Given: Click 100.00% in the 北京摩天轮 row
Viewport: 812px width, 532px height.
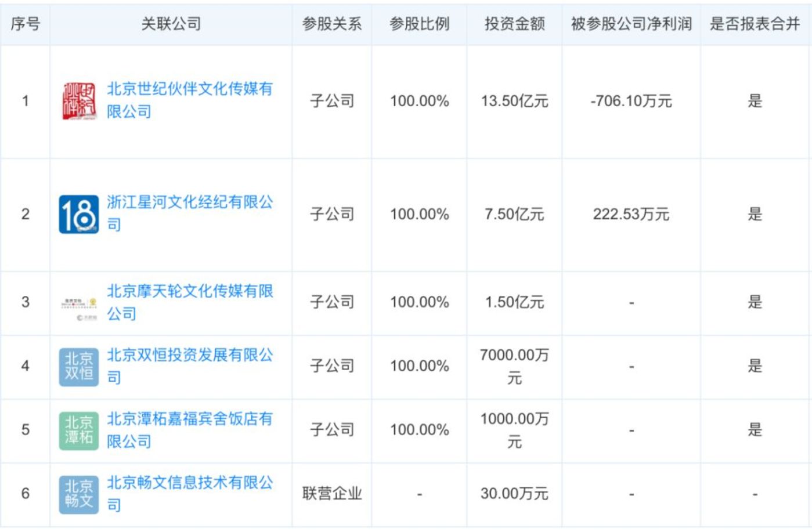Looking at the screenshot, I should 420,302.
